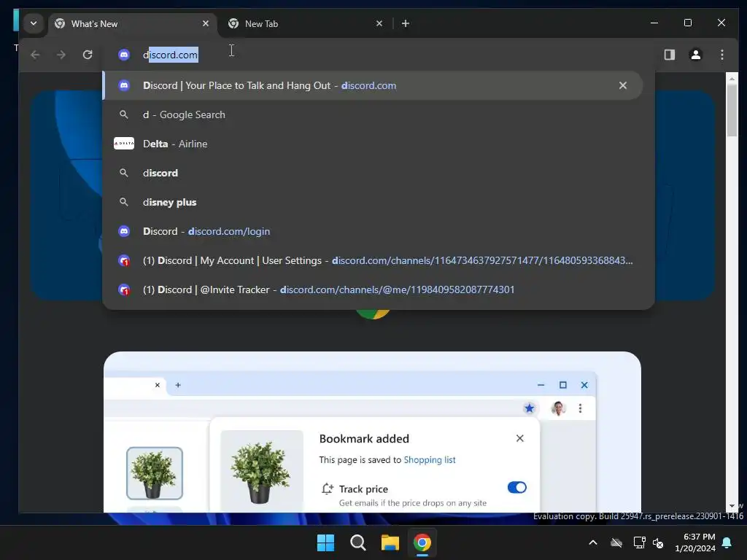
Task: Open the Chrome side panel
Action: point(670,55)
